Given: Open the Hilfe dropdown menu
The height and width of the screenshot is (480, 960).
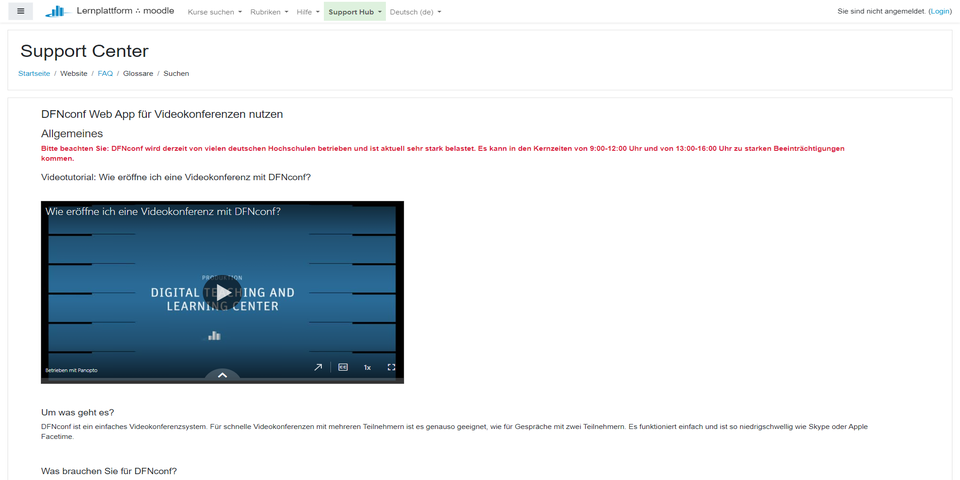Looking at the screenshot, I should [308, 12].
